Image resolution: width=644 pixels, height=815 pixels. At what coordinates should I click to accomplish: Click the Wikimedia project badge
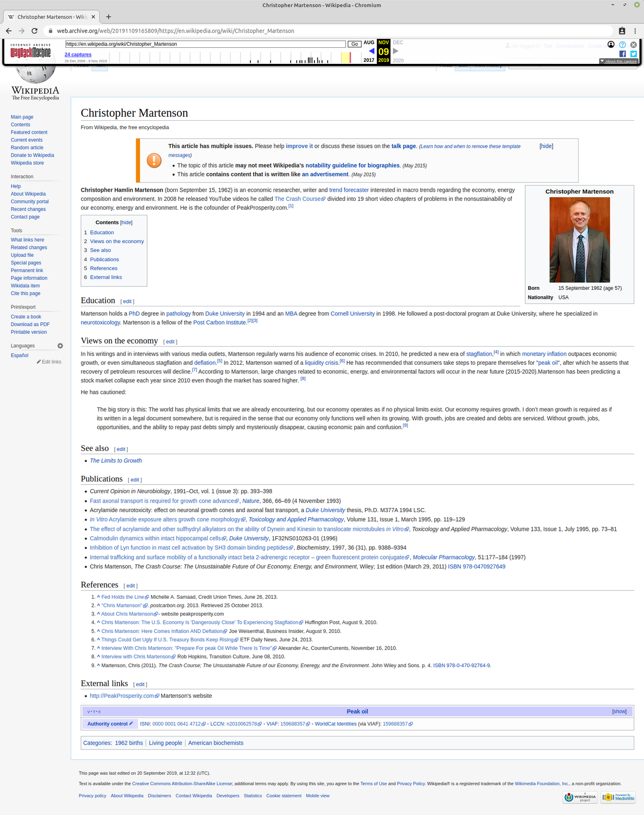coord(581,797)
